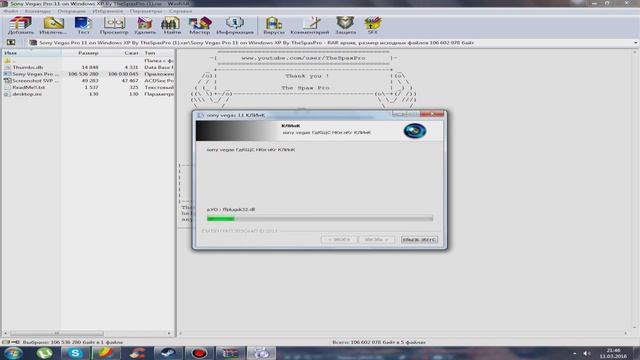
Task: Open the red record app in the taskbar
Action: coord(199,353)
